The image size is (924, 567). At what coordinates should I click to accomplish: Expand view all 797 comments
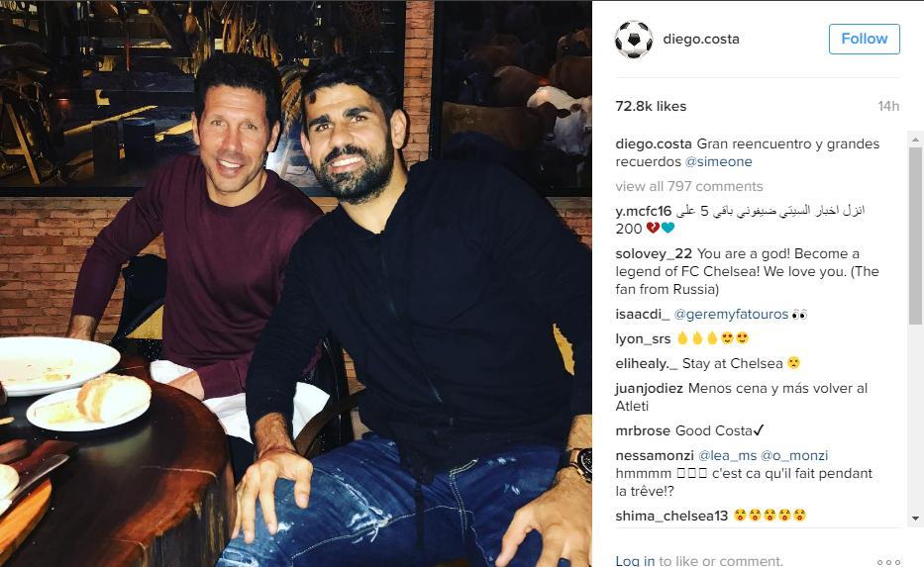pos(689,187)
